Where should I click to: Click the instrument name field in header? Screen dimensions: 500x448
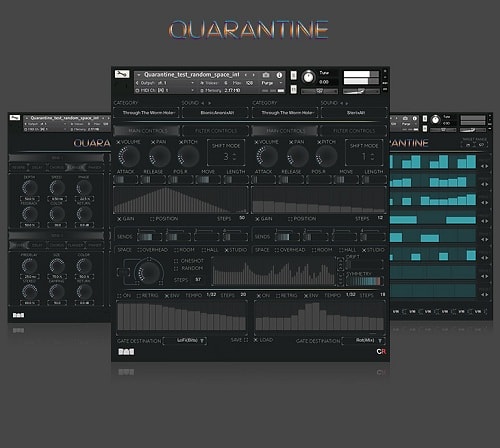(192, 75)
